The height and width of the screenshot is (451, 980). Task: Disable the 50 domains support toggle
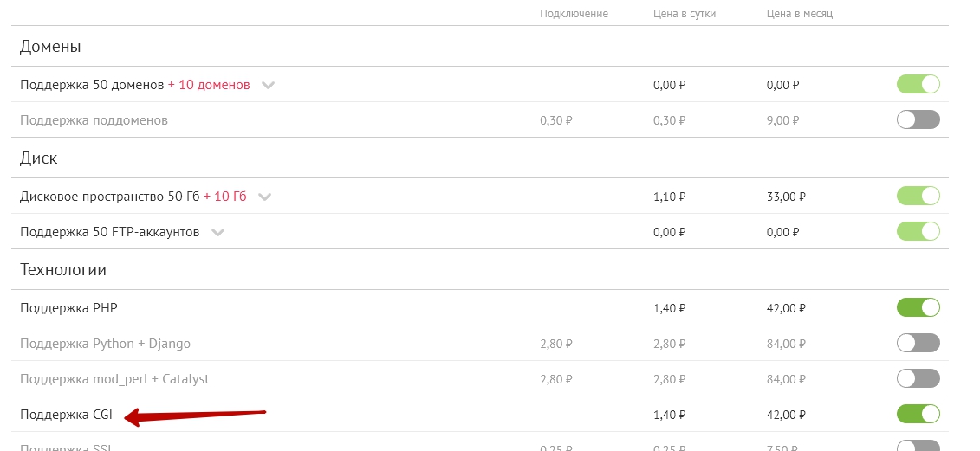tap(918, 84)
